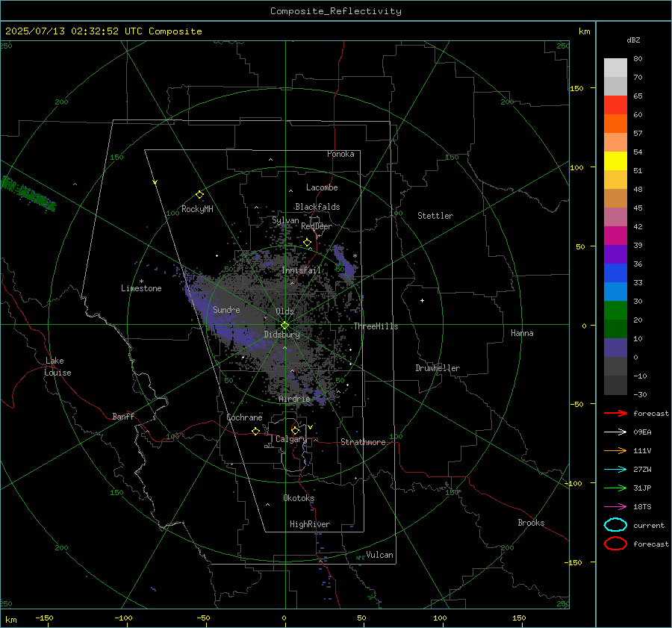Click the Sundre town label

pyautogui.click(x=226, y=309)
